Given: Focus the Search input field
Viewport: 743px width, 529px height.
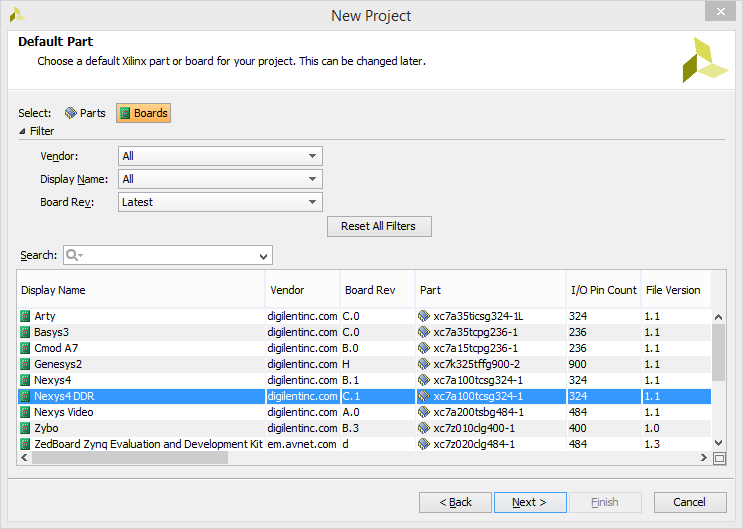Looking at the screenshot, I should click(x=168, y=255).
